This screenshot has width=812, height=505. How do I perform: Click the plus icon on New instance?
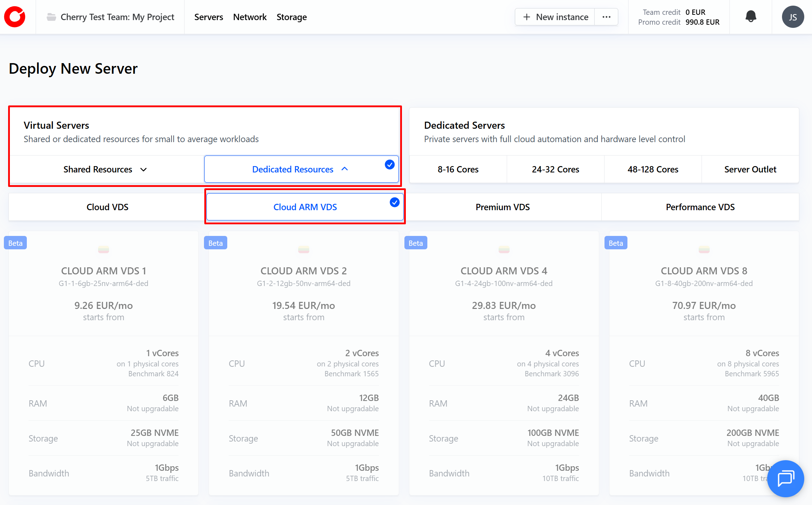527,17
